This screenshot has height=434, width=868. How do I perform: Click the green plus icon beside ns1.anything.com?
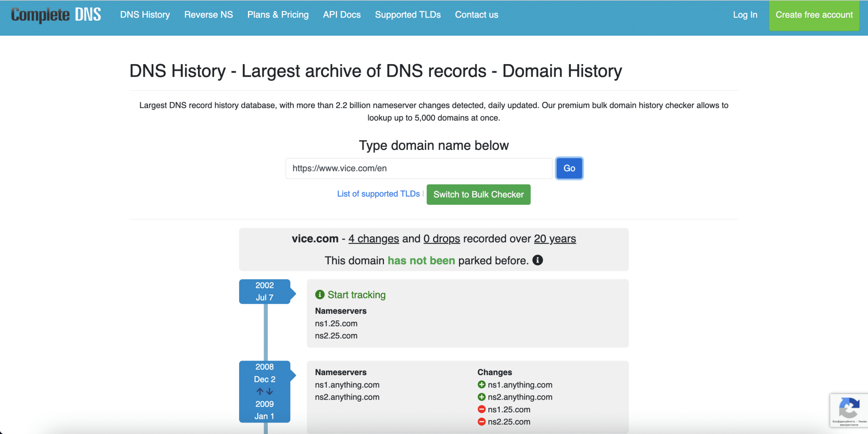[481, 384]
